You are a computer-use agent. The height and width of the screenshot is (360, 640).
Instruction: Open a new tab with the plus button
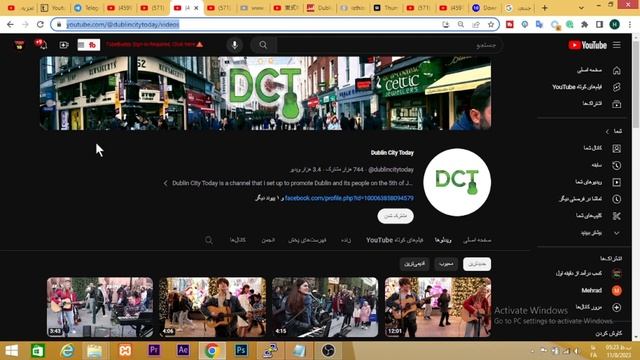click(544, 8)
